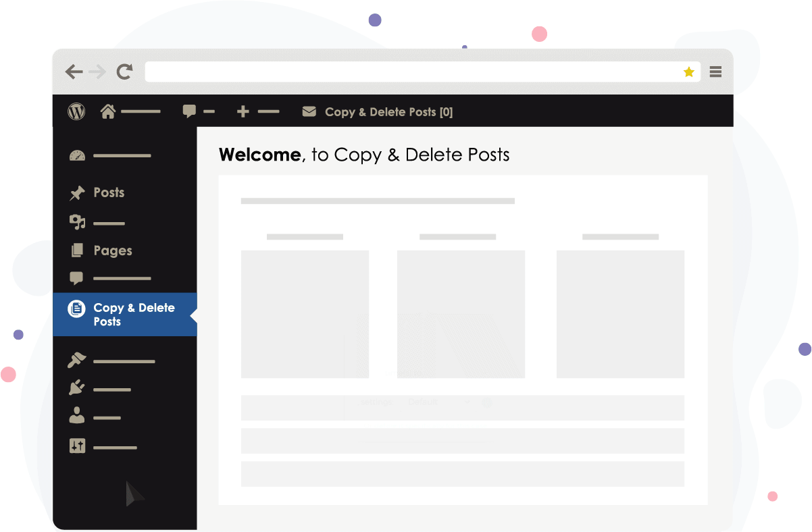Open the Dashboard gauge icon in sidebar
Screen dimensions: 812x532
pyautogui.click(x=77, y=156)
